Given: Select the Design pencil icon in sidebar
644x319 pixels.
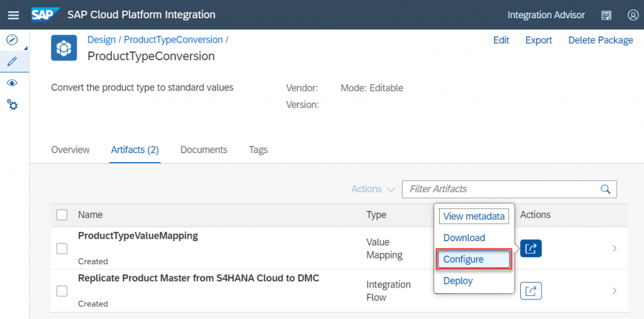Looking at the screenshot, I should click(13, 62).
